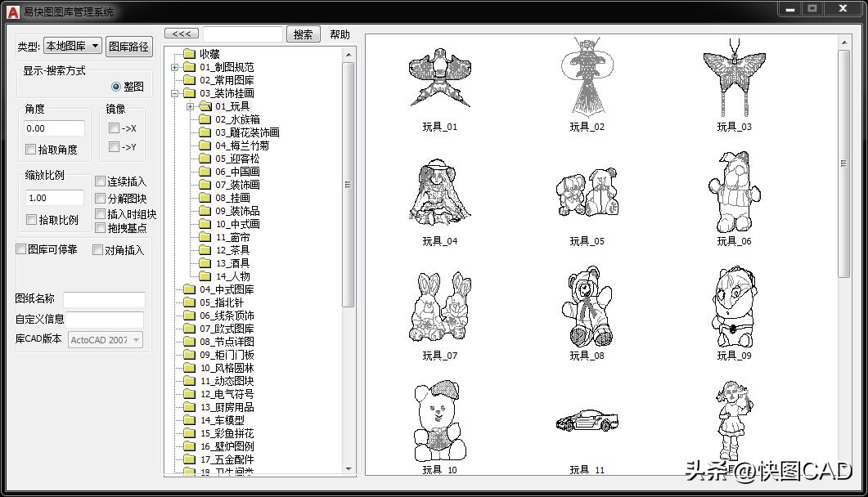Click the 图纸名称 input field
The width and height of the screenshot is (868, 497).
(x=104, y=300)
